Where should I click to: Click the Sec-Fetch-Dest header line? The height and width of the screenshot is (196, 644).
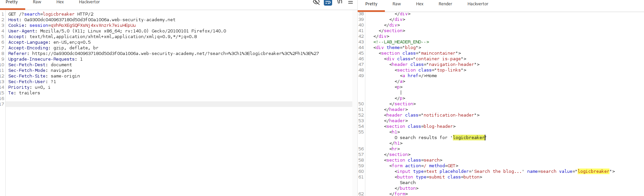coord(40,65)
